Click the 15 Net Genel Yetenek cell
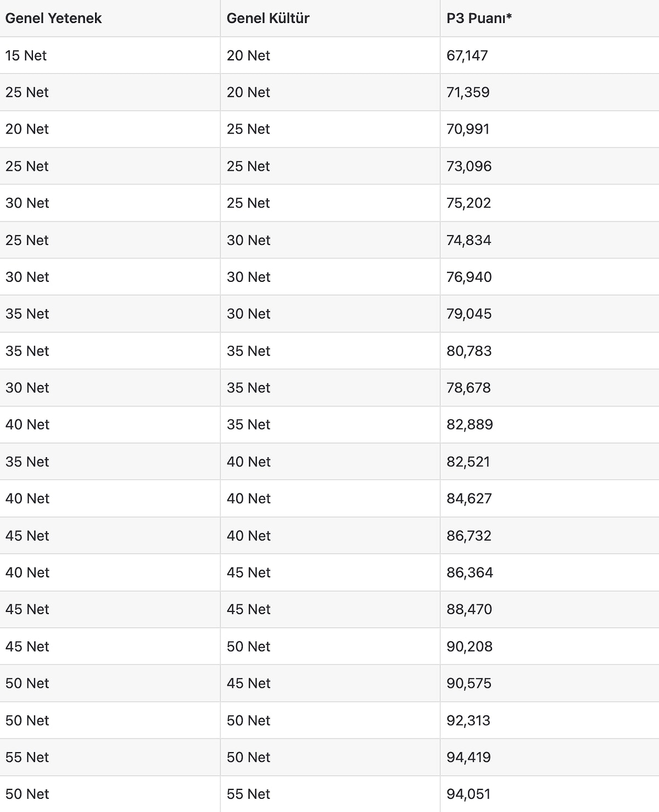This screenshot has width=659, height=812. (26, 55)
